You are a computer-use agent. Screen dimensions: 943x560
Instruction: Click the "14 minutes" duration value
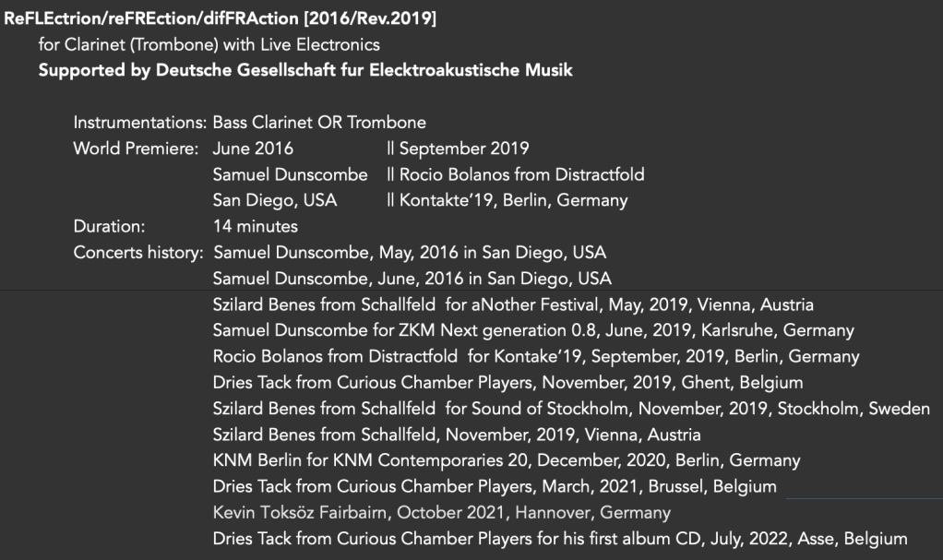coord(255,226)
